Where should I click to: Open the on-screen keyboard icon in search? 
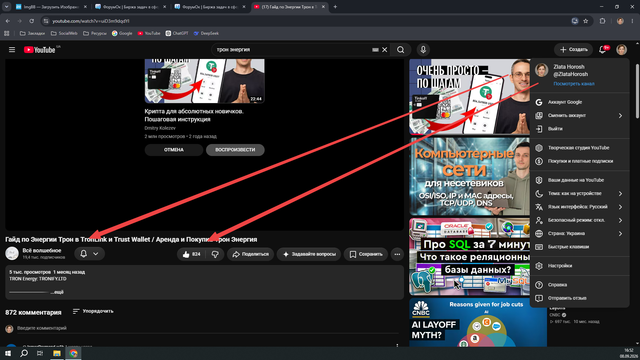(375, 50)
